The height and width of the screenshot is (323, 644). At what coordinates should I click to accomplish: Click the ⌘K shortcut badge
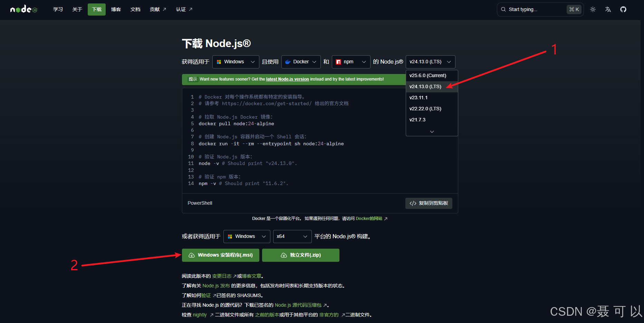(x=574, y=9)
